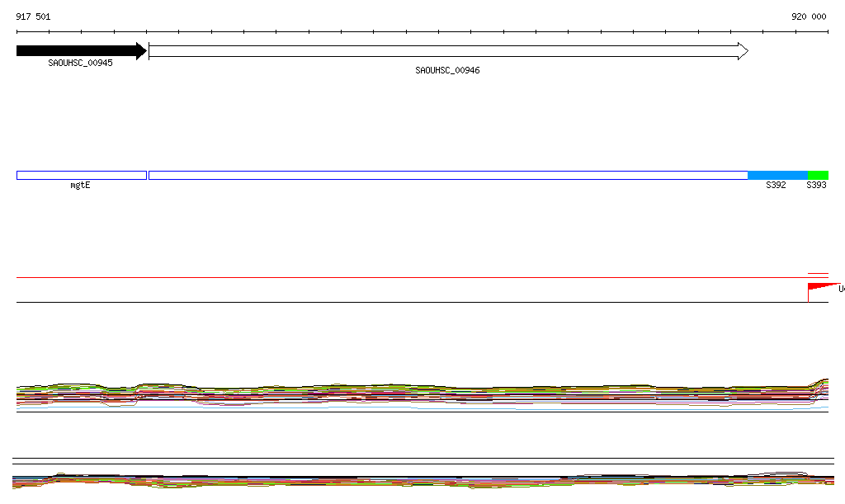Click the S393 label text
The width and height of the screenshot is (845, 504).
point(816,186)
